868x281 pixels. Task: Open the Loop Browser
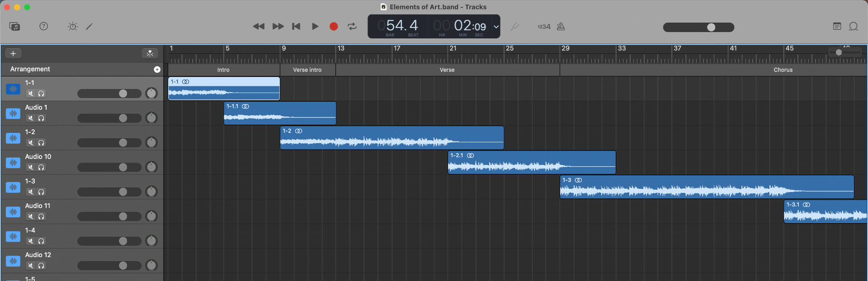coord(854,27)
